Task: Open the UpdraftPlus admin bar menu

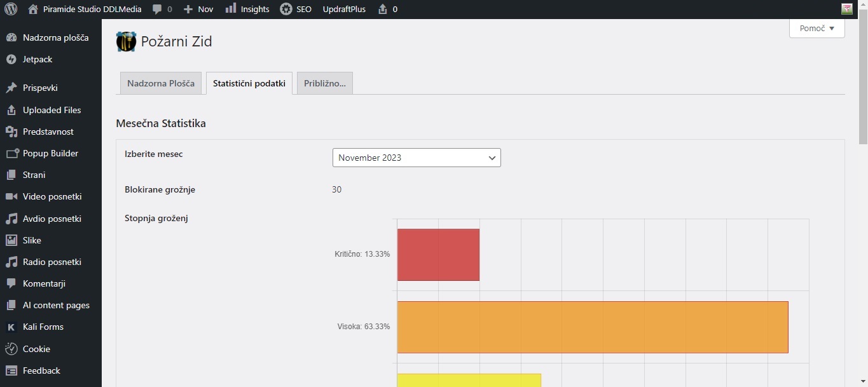Action: [x=344, y=10]
